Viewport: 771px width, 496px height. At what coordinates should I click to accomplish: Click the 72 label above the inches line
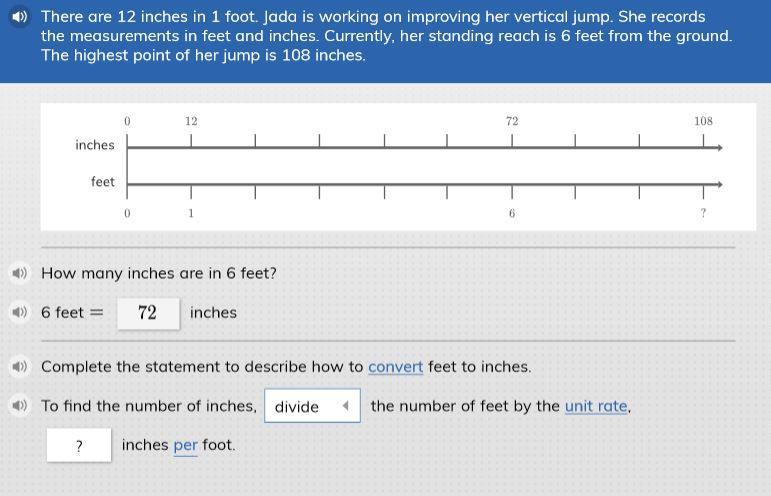point(512,121)
